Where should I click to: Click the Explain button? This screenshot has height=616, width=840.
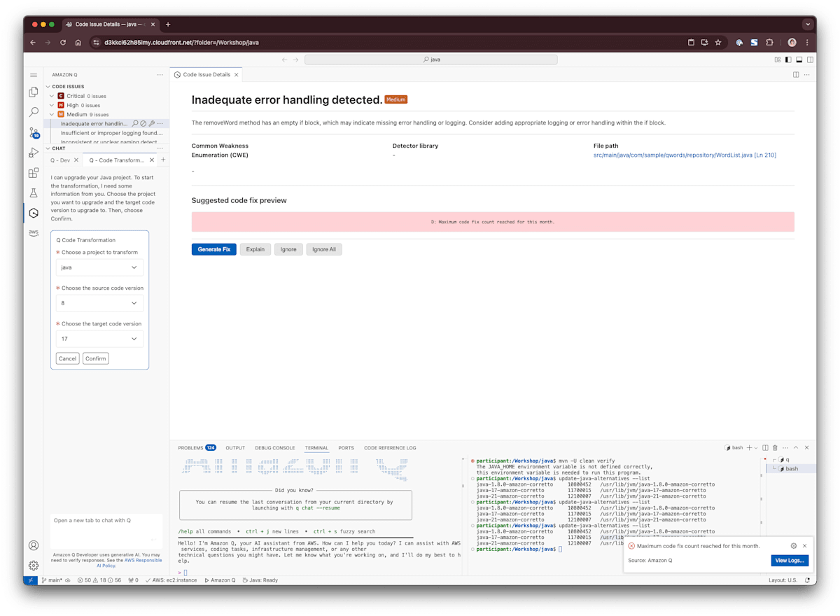255,249
